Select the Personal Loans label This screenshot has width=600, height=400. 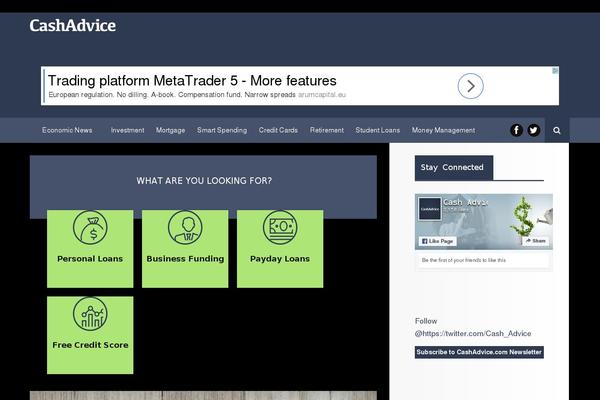click(90, 259)
